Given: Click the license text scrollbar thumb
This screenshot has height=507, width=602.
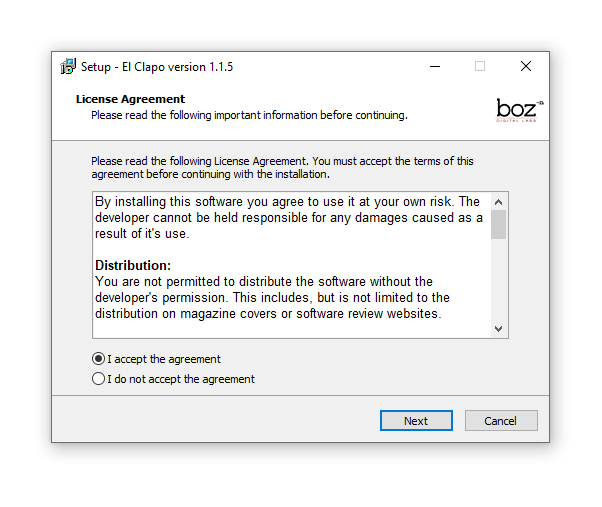Looking at the screenshot, I should coord(498,224).
